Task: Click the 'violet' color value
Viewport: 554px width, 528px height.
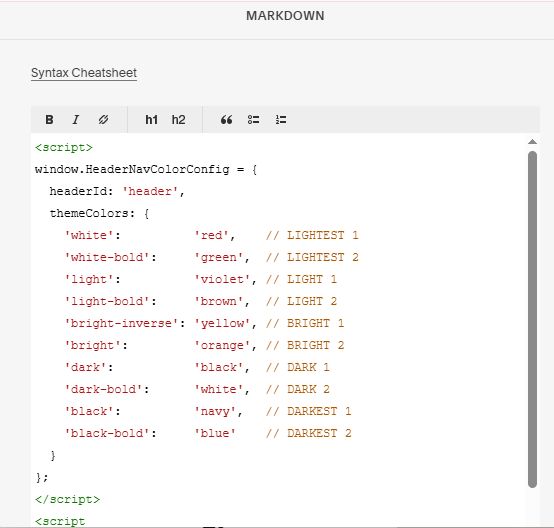Action: point(222,280)
